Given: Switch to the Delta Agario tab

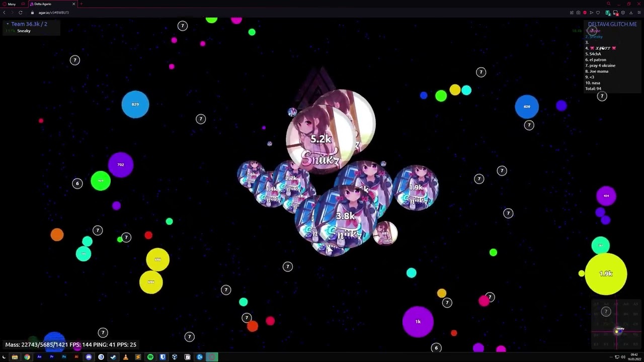Looking at the screenshot, I should point(53,4).
